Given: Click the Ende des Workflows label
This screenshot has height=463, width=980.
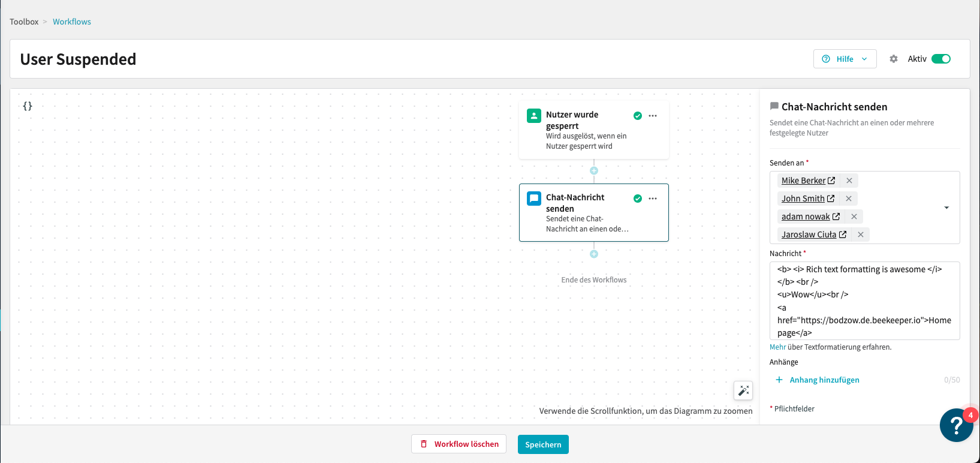Looking at the screenshot, I should (x=594, y=280).
